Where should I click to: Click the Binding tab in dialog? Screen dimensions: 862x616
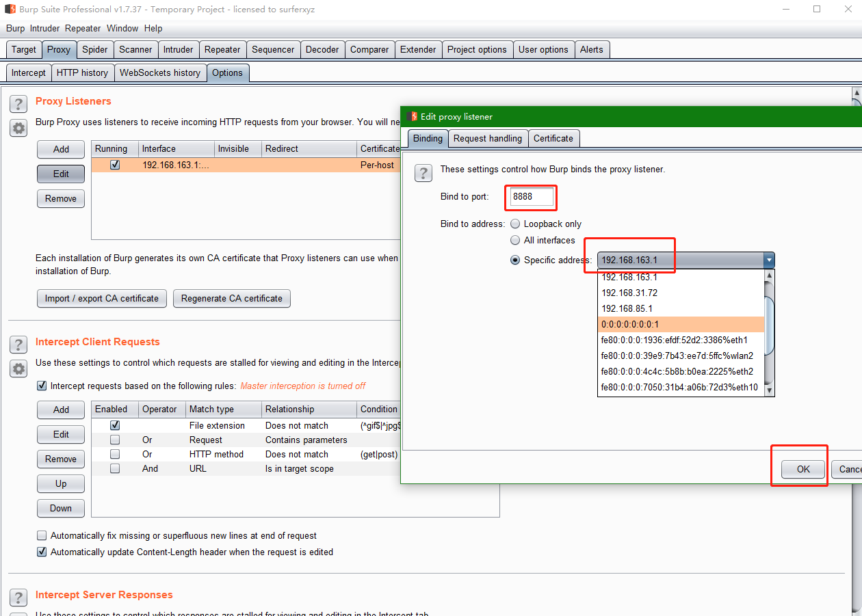click(x=428, y=138)
